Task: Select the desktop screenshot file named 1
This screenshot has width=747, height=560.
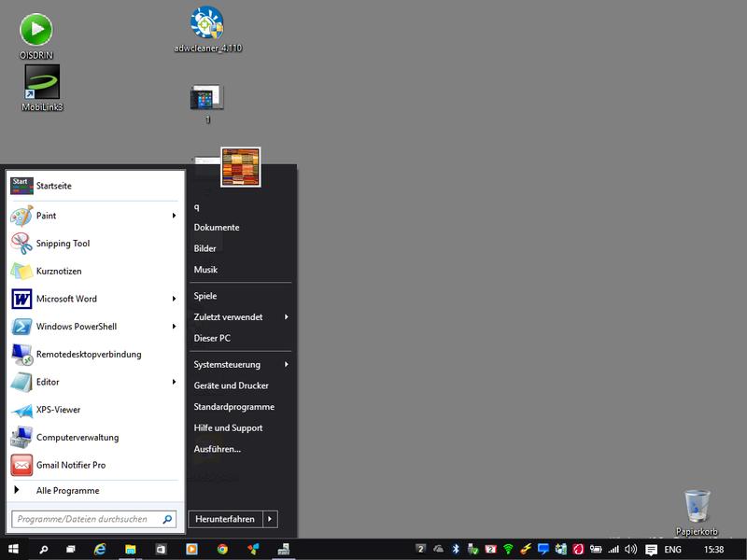Action: pyautogui.click(x=207, y=104)
